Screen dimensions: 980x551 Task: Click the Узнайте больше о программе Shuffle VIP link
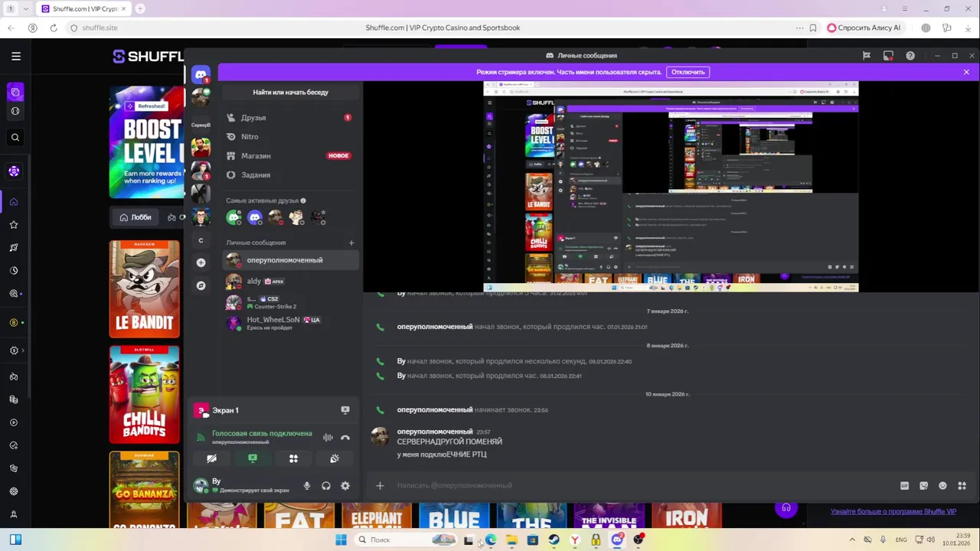(893, 511)
